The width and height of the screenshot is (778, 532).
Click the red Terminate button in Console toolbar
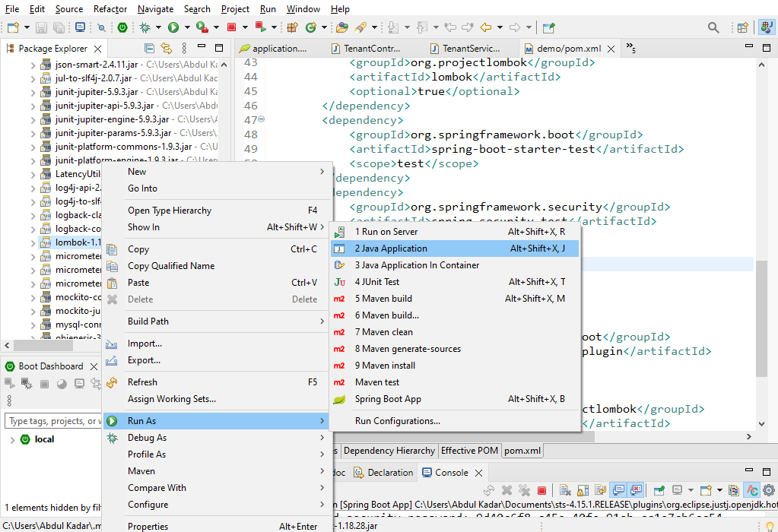click(x=541, y=490)
